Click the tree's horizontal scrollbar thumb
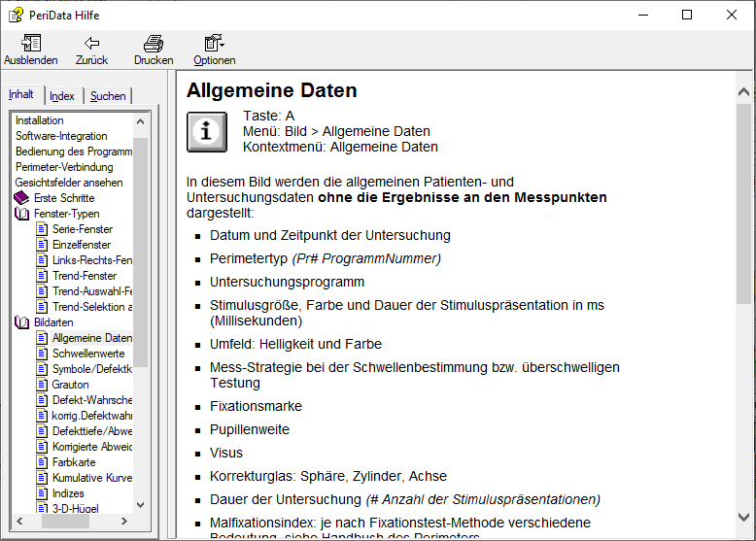The height and width of the screenshot is (541, 756). [65, 521]
